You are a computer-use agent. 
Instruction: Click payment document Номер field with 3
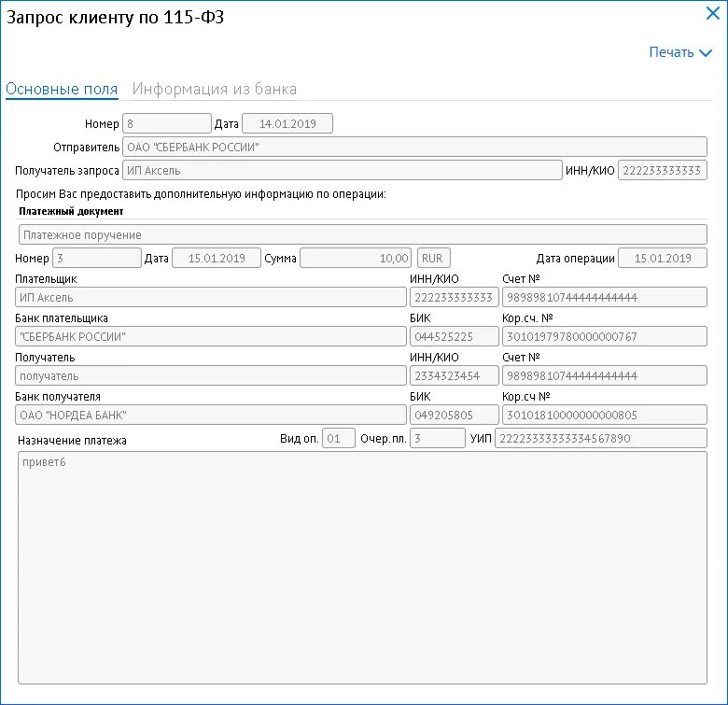[96, 258]
